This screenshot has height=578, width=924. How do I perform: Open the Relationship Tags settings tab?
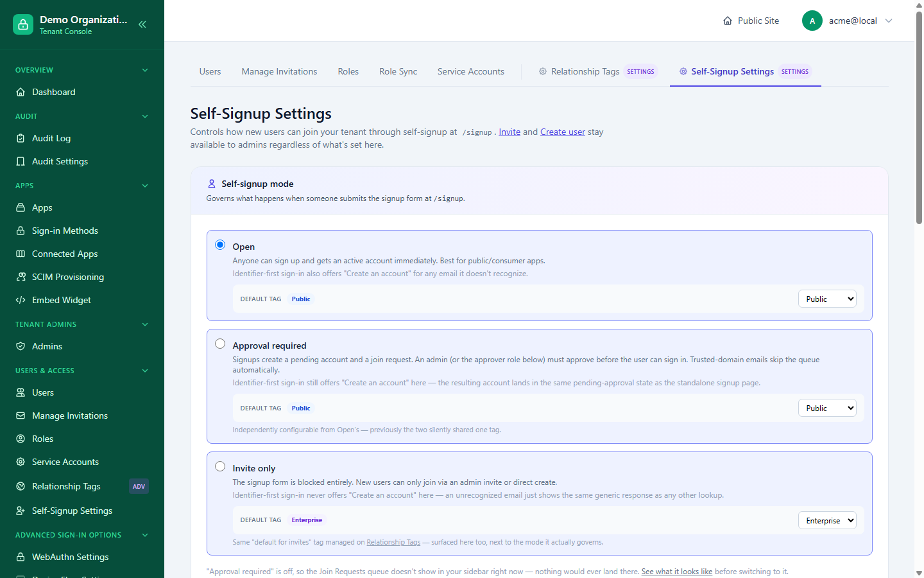[598, 71]
